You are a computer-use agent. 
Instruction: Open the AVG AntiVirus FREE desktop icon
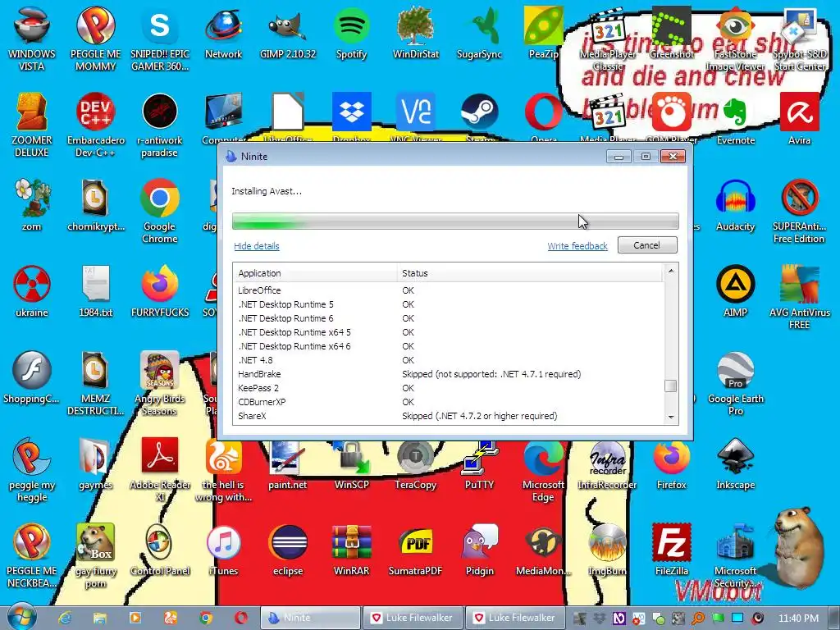tap(799, 297)
